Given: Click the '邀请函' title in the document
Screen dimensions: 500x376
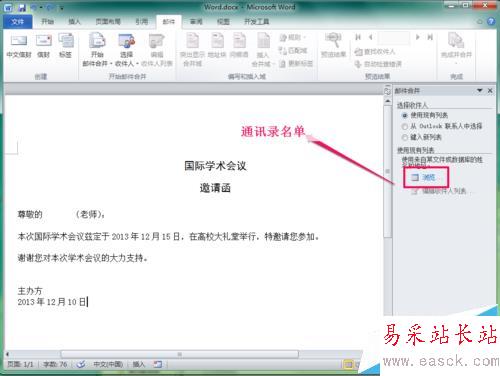Looking at the screenshot, I should pos(215,188).
